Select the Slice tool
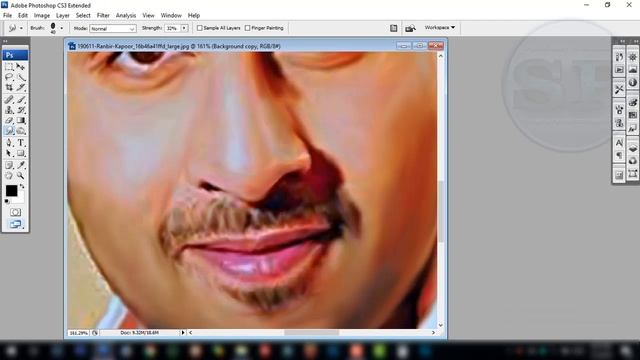640x360 pixels. (x=21, y=87)
